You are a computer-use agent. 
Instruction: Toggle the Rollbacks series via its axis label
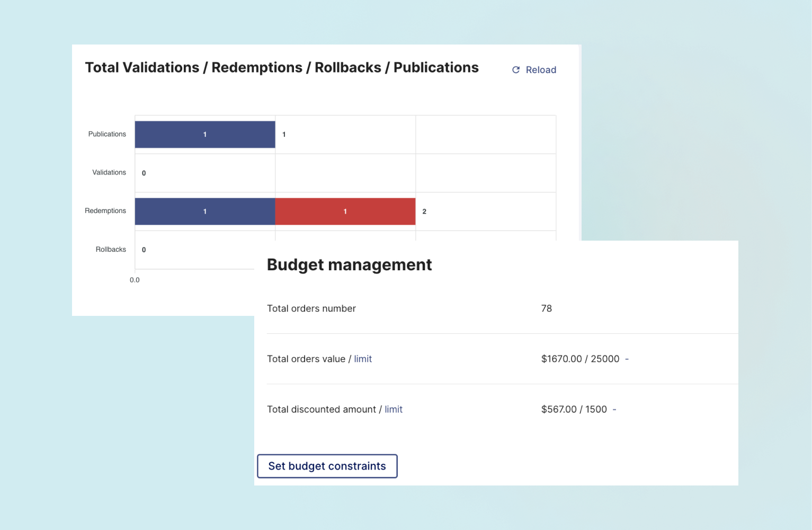tap(110, 249)
